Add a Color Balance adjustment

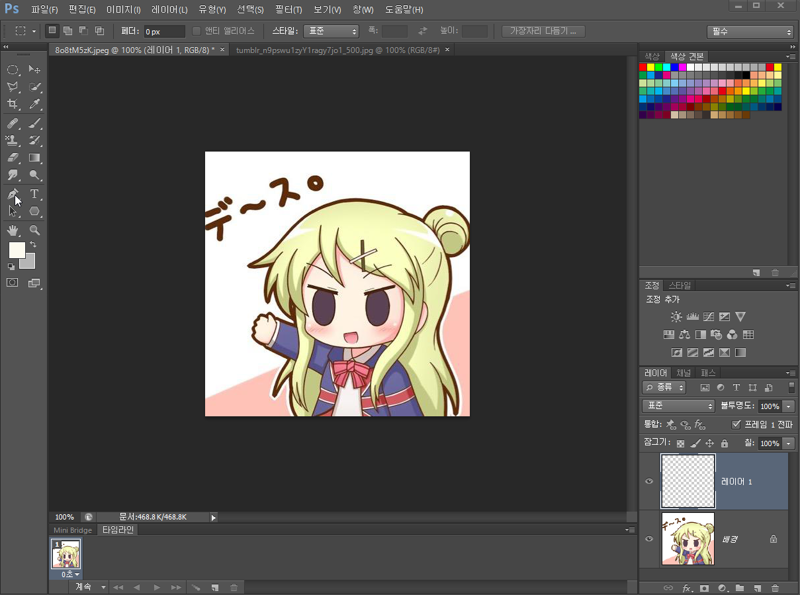click(685, 335)
